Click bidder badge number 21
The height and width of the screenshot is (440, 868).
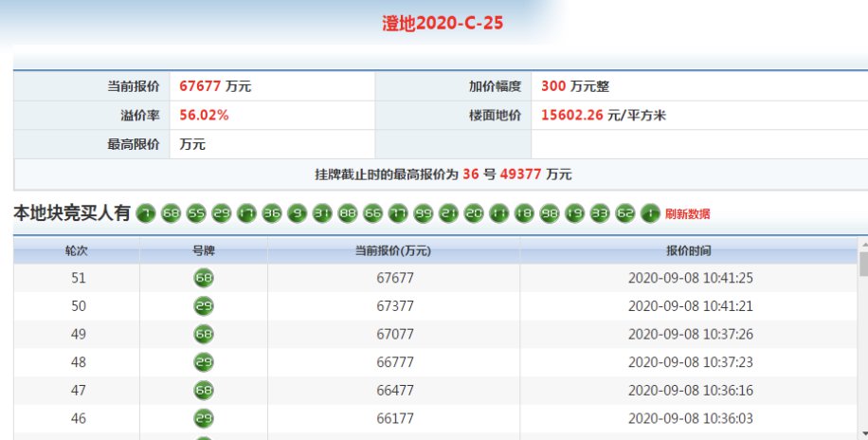tap(449, 213)
